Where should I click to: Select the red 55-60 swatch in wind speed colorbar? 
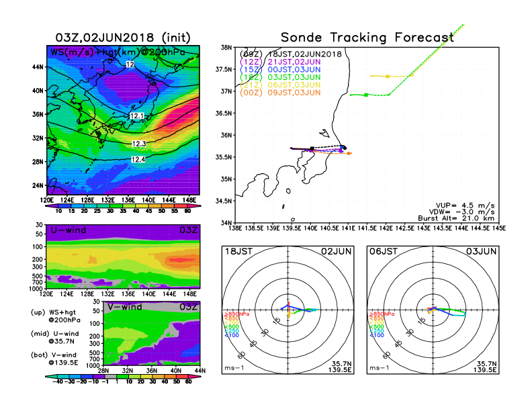click(x=181, y=206)
